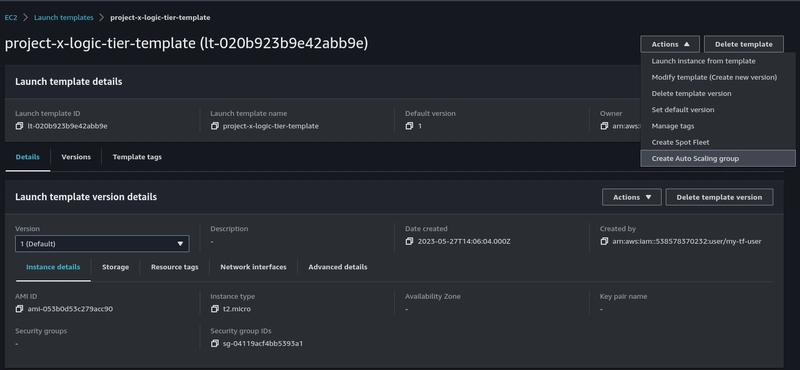This screenshot has width=800, height=370.
Task: Copy the launch template ID value
Action: click(19, 126)
